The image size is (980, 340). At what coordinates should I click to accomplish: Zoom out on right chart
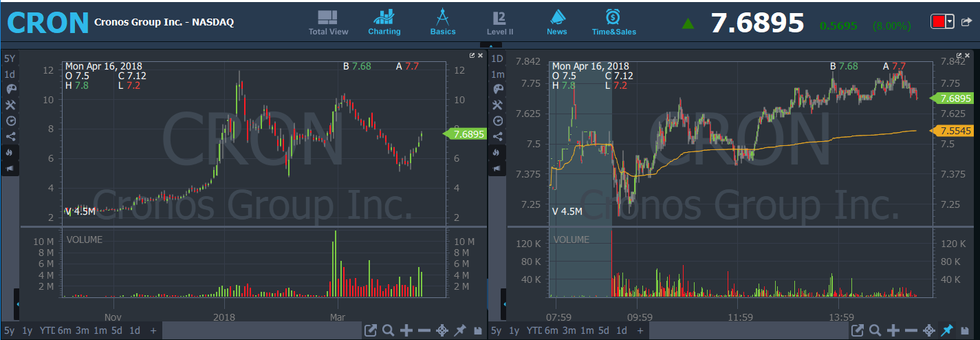[912, 330]
